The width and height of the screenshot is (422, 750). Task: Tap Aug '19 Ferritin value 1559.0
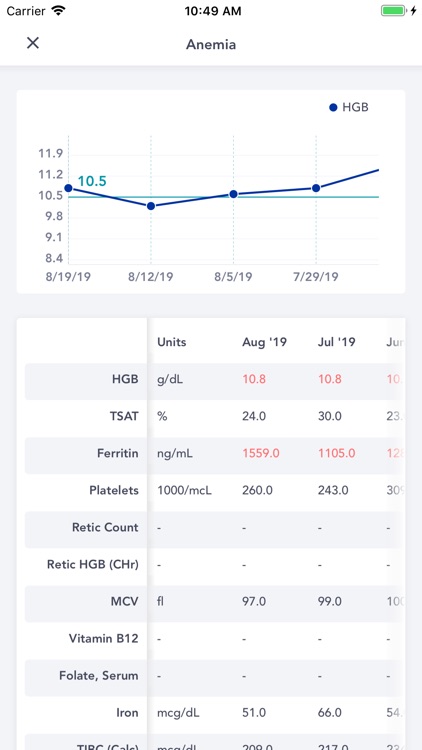[261, 453]
